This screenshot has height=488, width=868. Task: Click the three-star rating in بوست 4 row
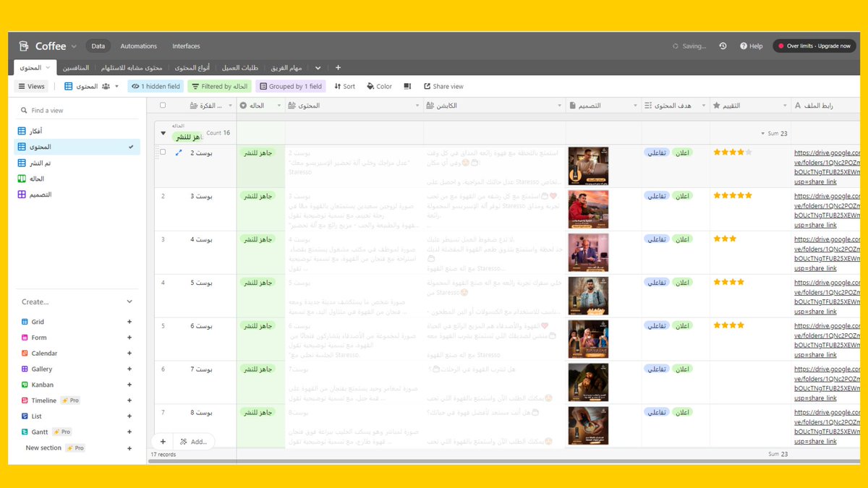point(725,239)
